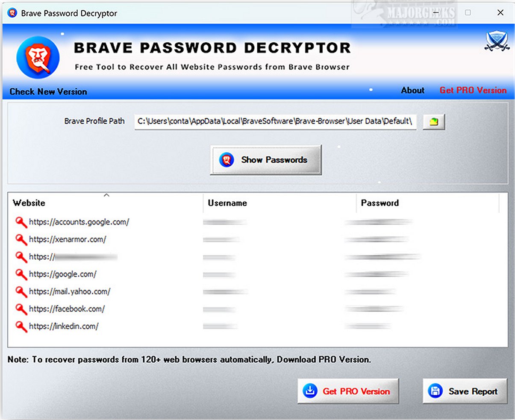Select the https://accounts.google.com/ entry
The image size is (515, 420).
[x=79, y=222]
